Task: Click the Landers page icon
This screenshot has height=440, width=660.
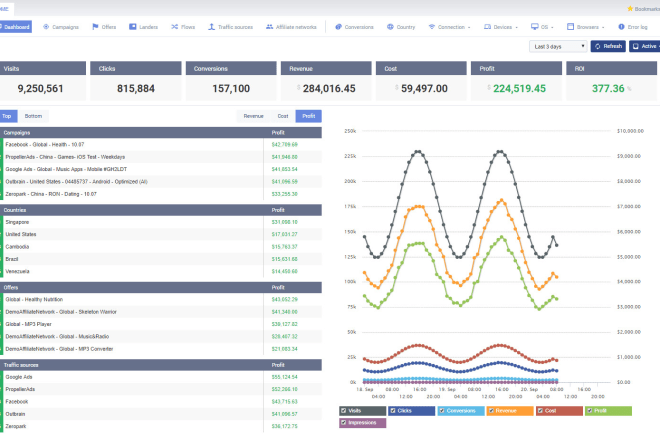Action: pos(133,27)
